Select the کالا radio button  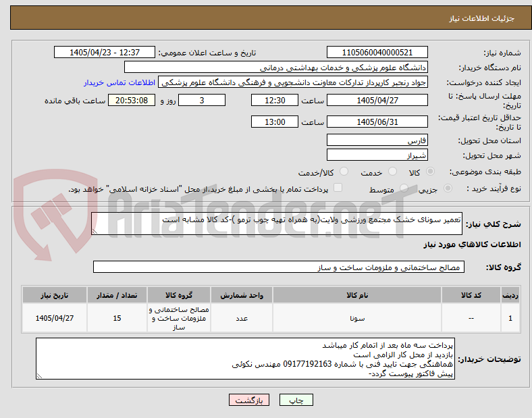(430, 172)
